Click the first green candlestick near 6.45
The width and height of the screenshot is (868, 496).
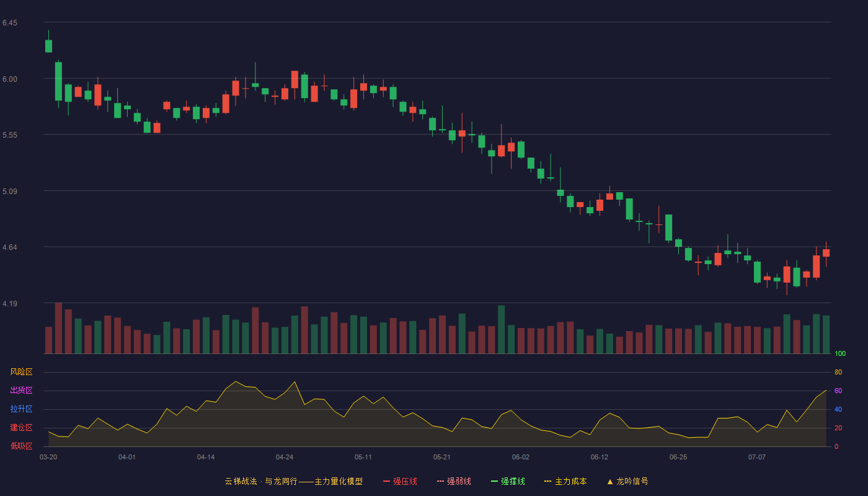(x=48, y=46)
